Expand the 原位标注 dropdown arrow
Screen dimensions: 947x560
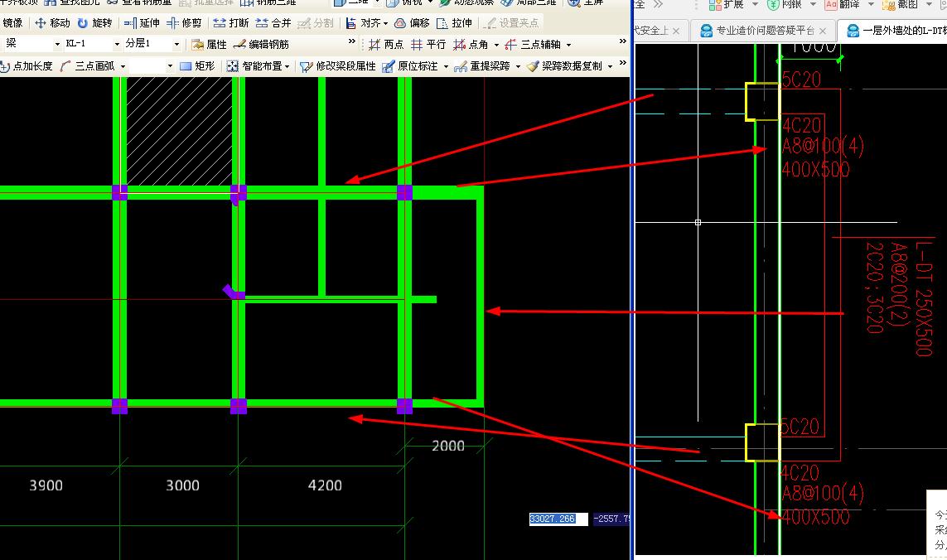click(446, 66)
